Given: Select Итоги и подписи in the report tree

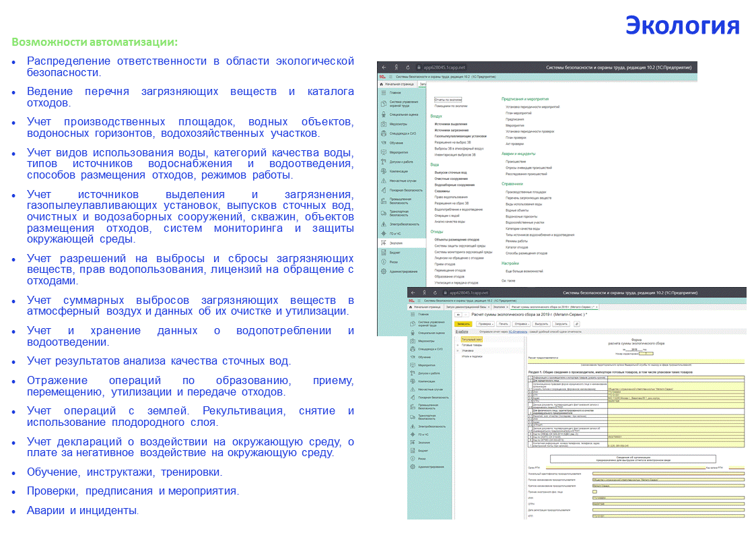Looking at the screenshot, I should coord(471,356).
